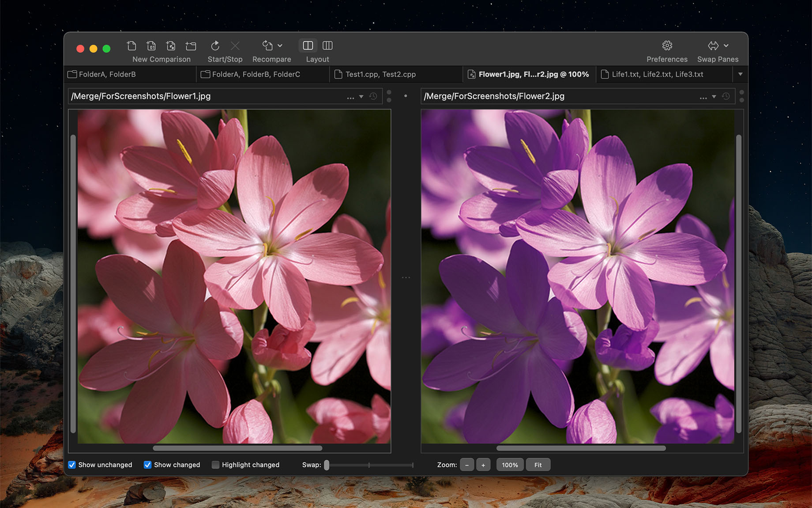The height and width of the screenshot is (508, 812).
Task: Open the file history for Flower1.jpg pane
Action: click(373, 96)
